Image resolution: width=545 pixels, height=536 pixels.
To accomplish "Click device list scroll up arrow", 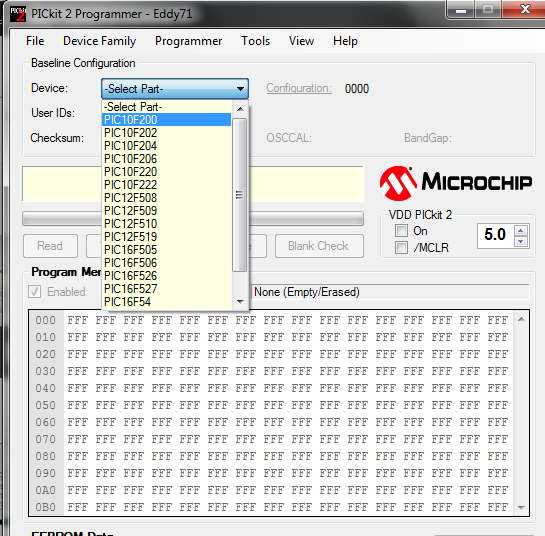I will point(239,109).
